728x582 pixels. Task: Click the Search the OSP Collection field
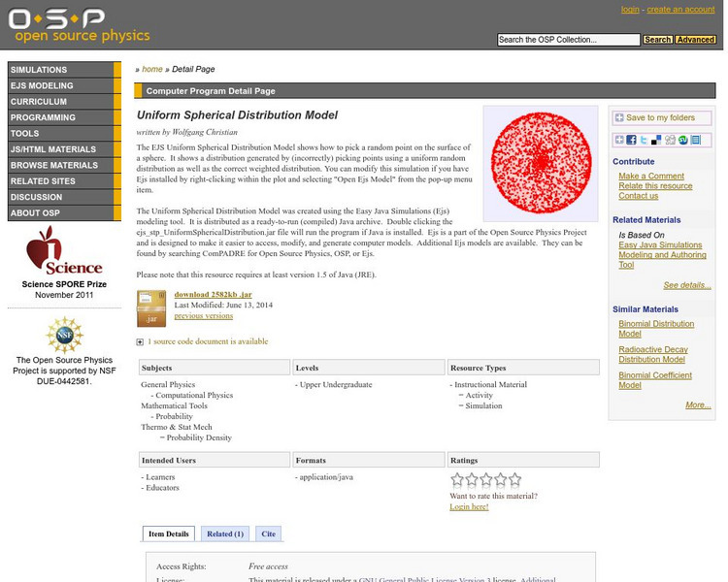[568, 40]
